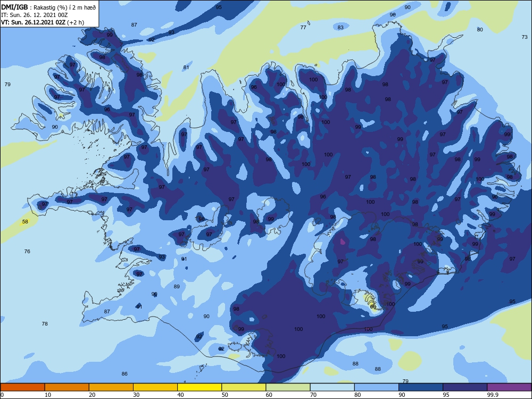532x399 pixels.
Task: Click the 78 value in the southwest ocean
Action: click(45, 323)
